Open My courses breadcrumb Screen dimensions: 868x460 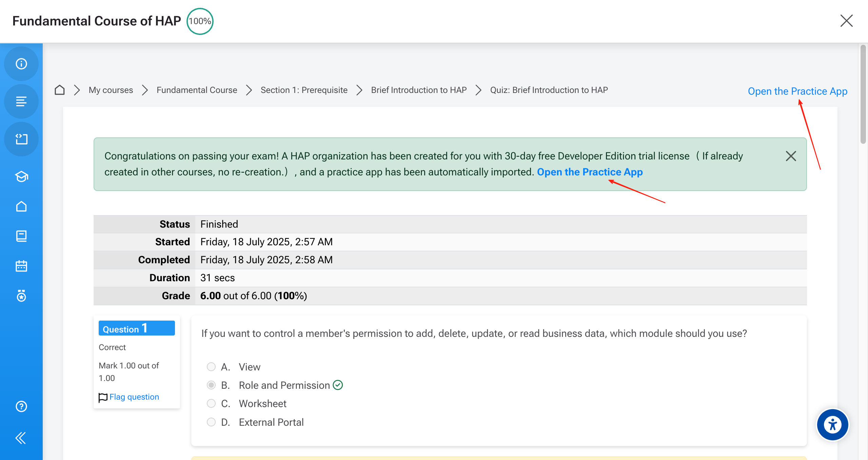pos(111,90)
